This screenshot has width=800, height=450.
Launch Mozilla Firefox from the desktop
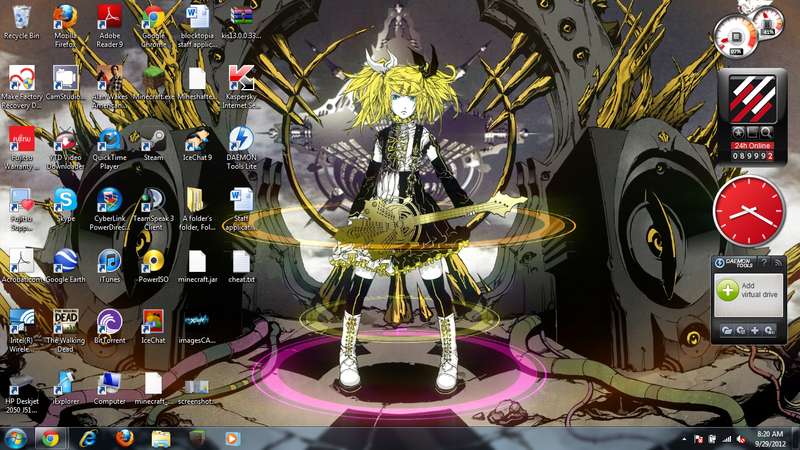click(x=65, y=27)
